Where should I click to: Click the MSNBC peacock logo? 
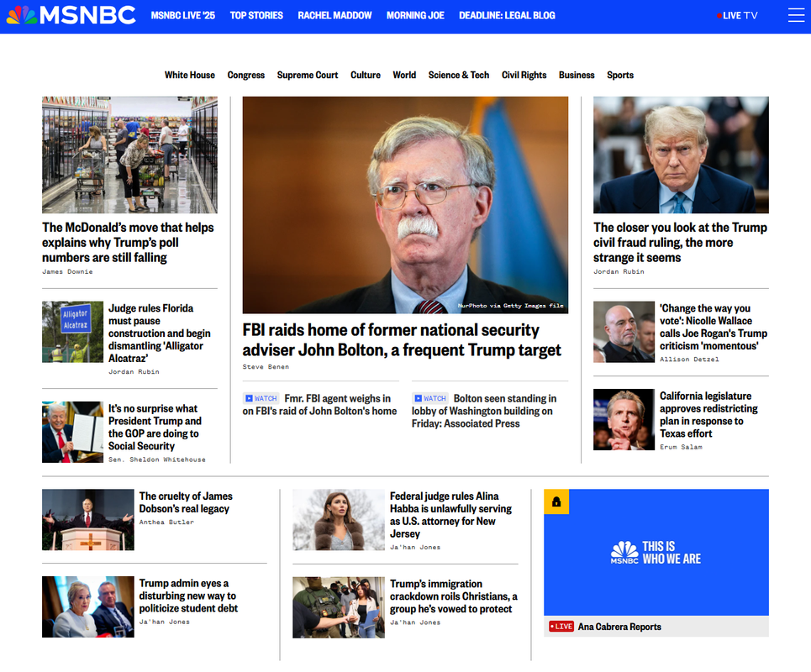click(71, 15)
